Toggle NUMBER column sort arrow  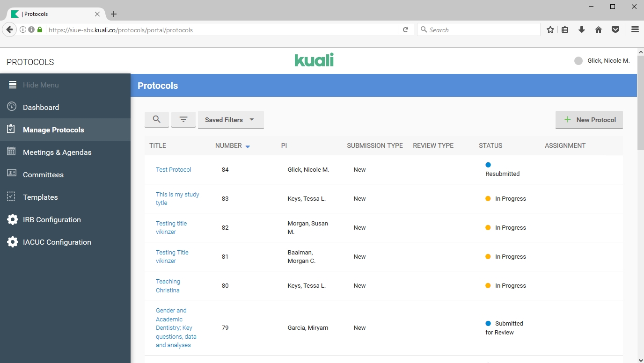pyautogui.click(x=248, y=146)
